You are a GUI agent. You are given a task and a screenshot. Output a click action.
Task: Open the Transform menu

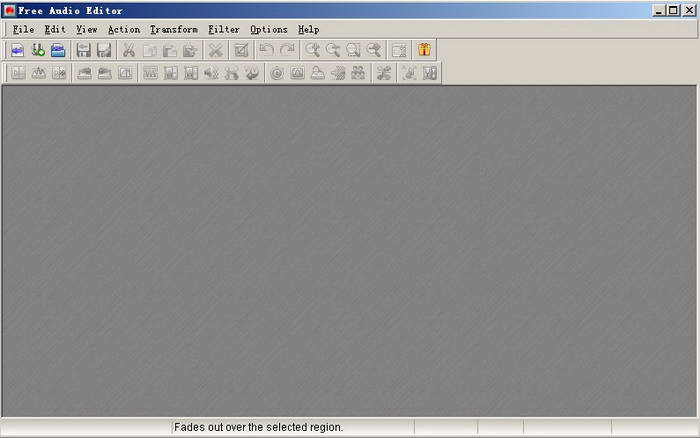(174, 29)
